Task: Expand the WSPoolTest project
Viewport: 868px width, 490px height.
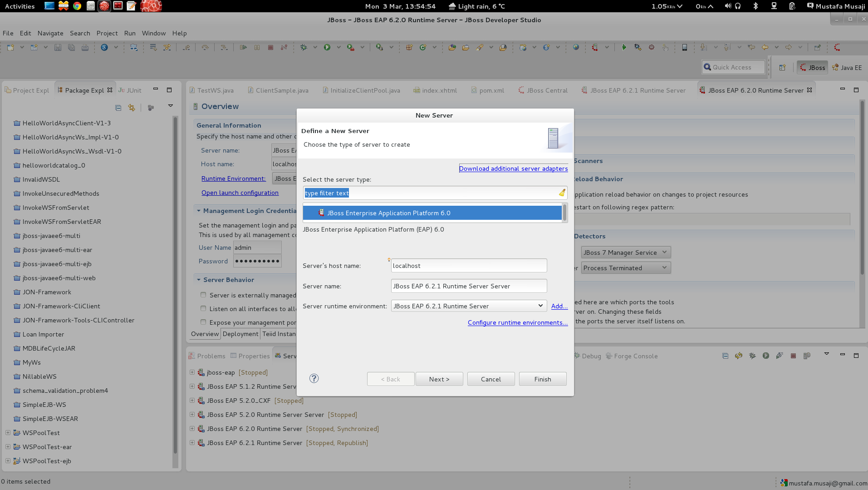Action: 8,433
